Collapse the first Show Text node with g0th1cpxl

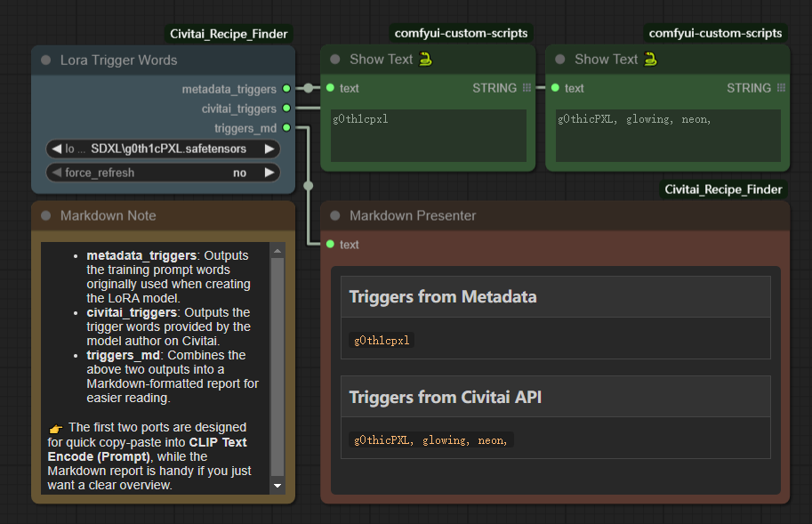335,60
